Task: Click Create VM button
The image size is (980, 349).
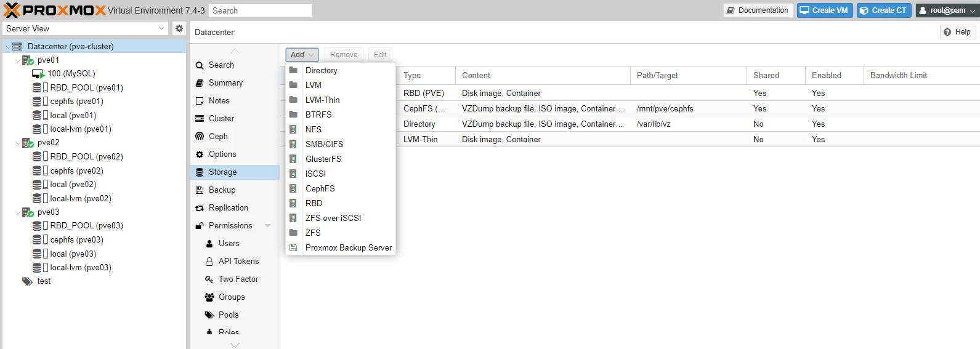Action: (x=825, y=10)
